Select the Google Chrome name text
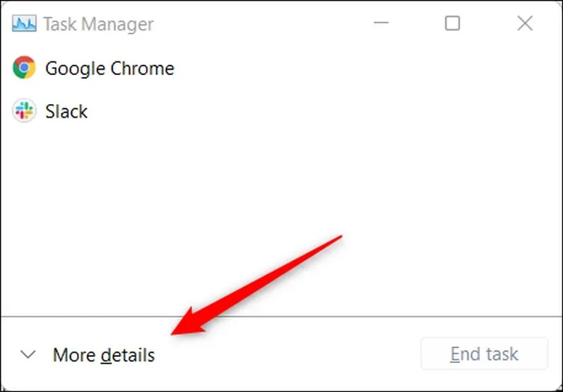The image size is (563, 392). [x=109, y=68]
